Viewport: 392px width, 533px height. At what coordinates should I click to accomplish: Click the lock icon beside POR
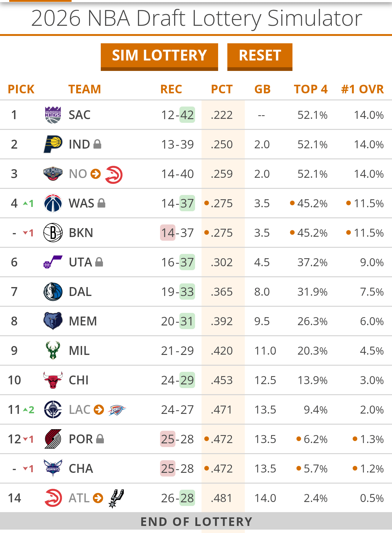(100, 439)
